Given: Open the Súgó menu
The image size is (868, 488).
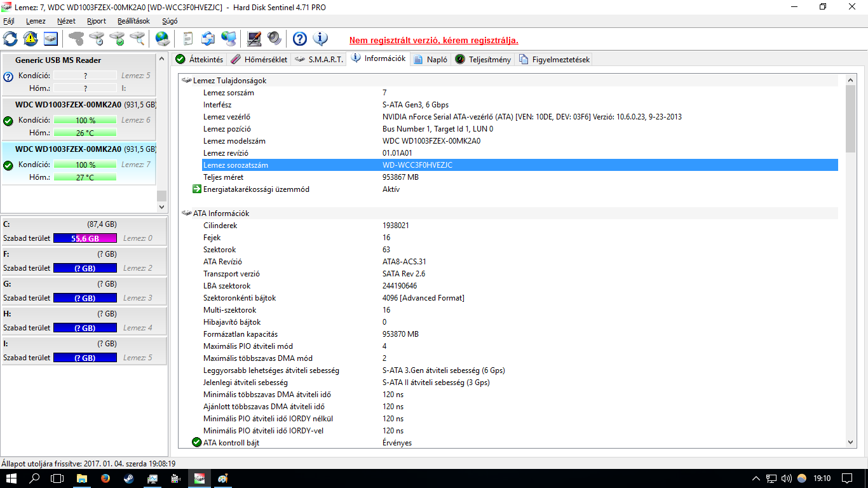Looking at the screenshot, I should 170,21.
